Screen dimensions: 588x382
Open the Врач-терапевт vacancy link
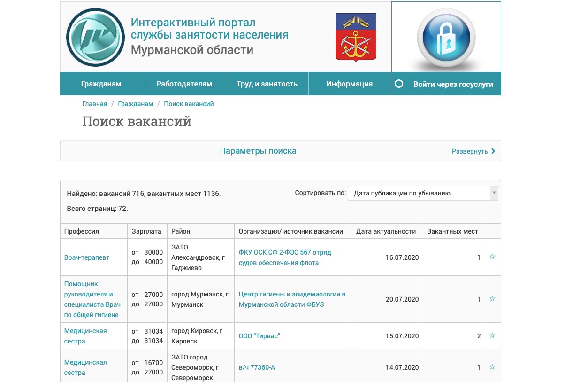(x=87, y=257)
